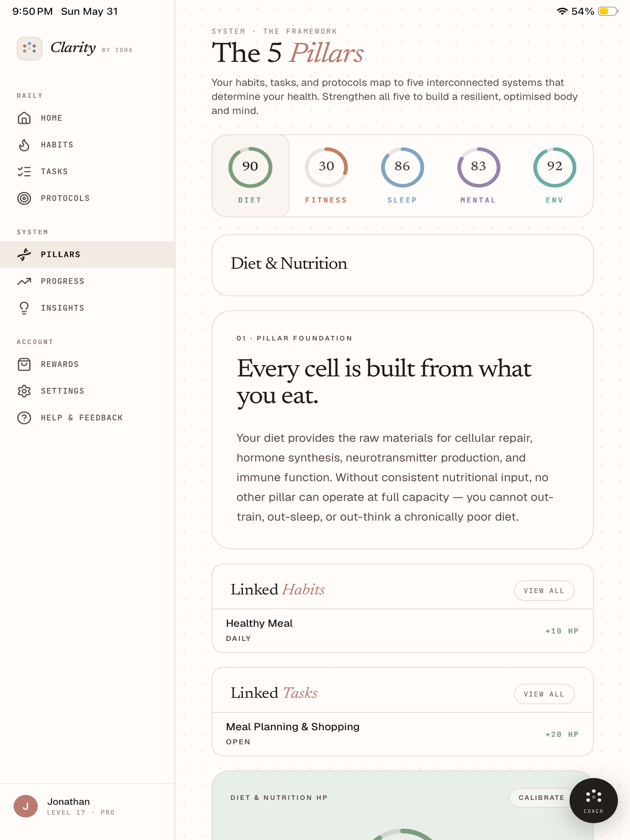The width and height of the screenshot is (630, 840).
Task: Open Tasks via the checklist icon
Action: [x=24, y=172]
